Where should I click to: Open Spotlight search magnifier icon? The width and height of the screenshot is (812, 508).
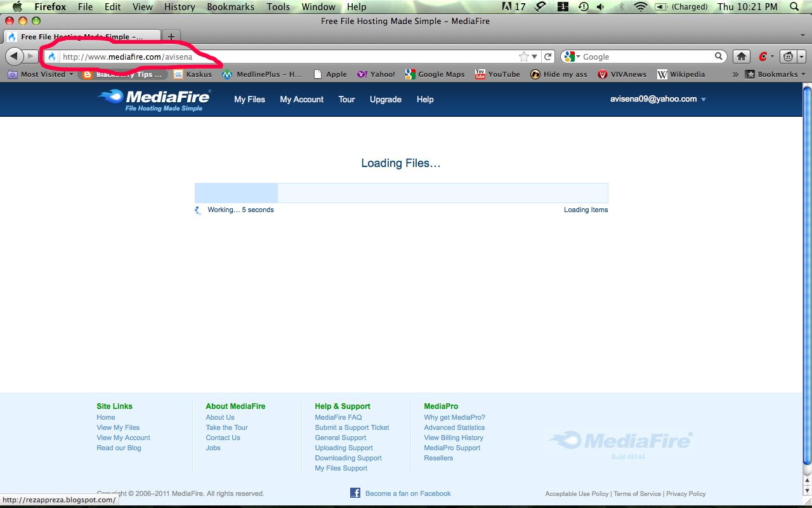point(794,6)
